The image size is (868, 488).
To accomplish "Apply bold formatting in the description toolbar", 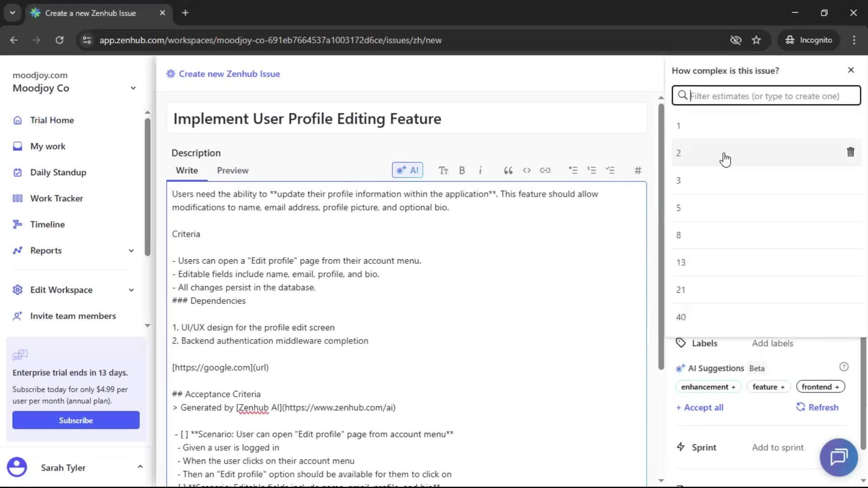I will click(462, 170).
